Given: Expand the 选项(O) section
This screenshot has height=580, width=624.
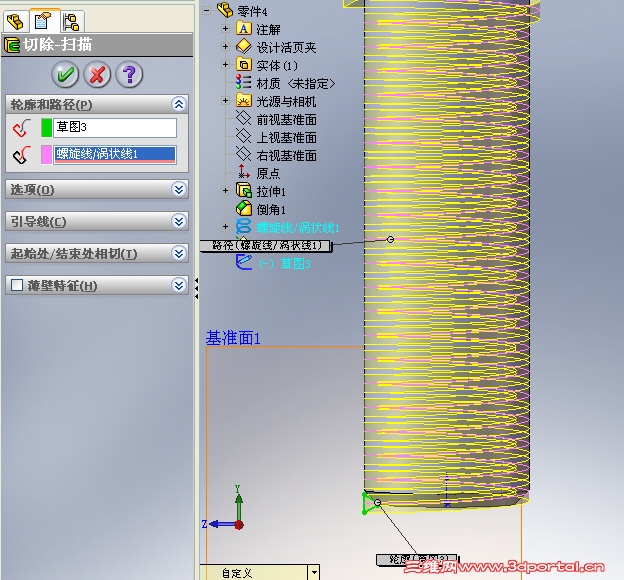Looking at the screenshot, I should tap(179, 189).
